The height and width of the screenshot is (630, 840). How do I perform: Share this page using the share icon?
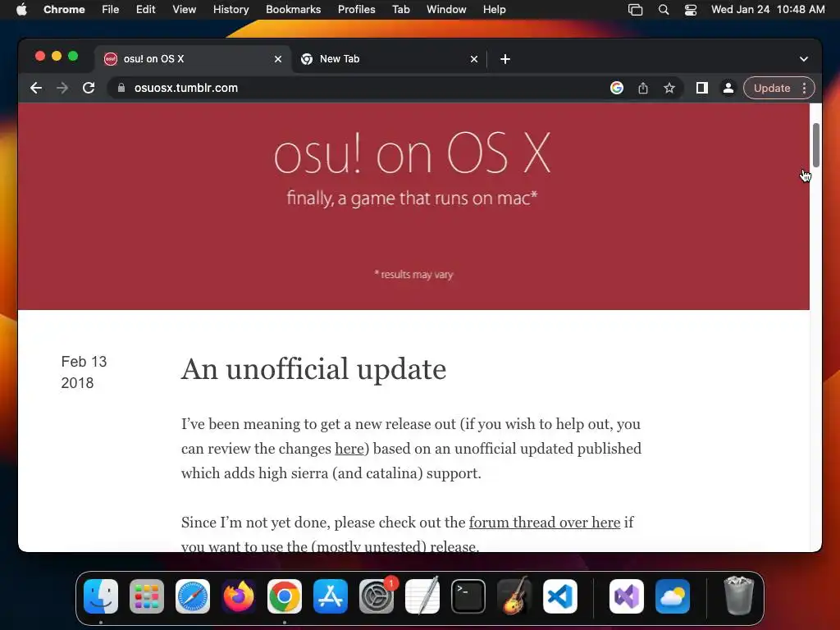coord(643,88)
